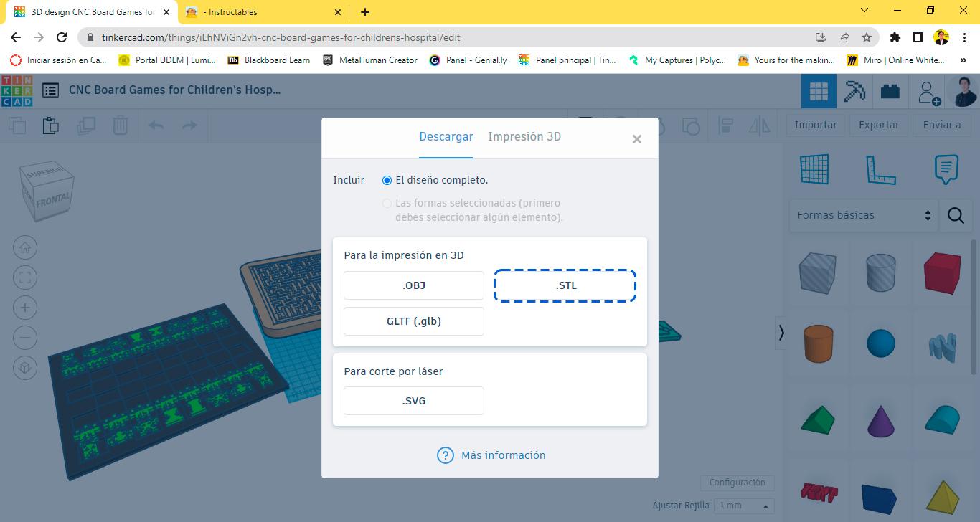Search shapes with the magnifier icon
980x522 pixels.
point(956,215)
